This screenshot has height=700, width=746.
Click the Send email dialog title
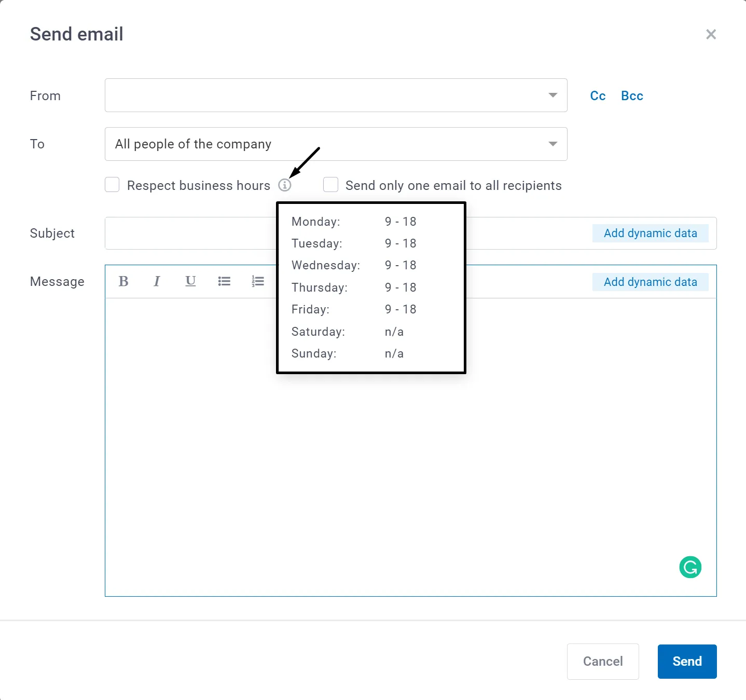[x=77, y=34]
